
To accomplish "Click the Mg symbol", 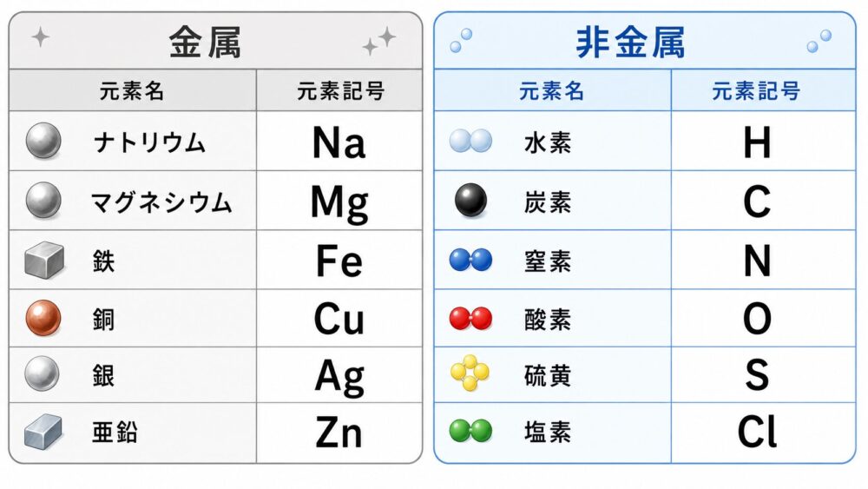I will [x=339, y=202].
